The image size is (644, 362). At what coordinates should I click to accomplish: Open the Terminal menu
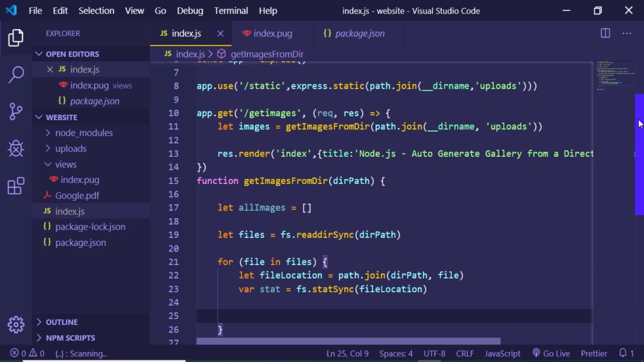tap(231, 11)
